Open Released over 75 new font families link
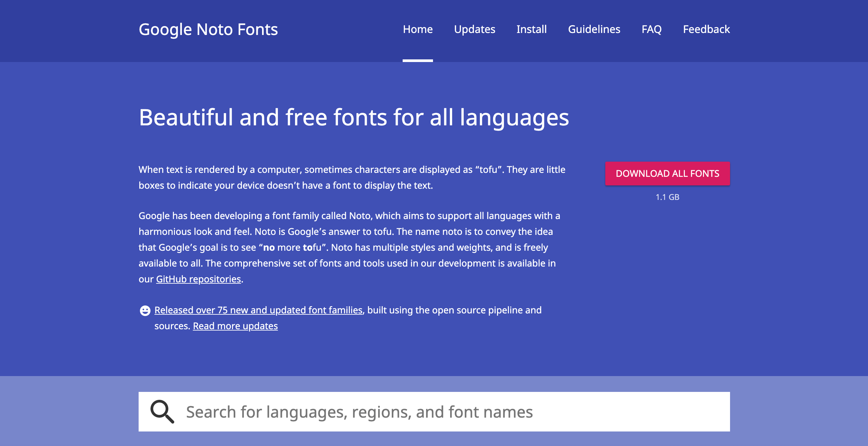Screen dimensions: 868x446 click(258, 310)
